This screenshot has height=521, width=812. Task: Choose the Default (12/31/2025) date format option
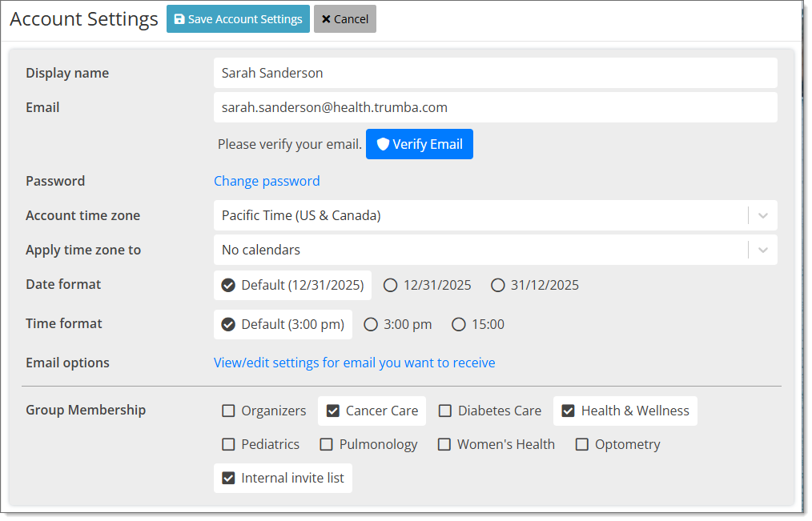coord(227,285)
